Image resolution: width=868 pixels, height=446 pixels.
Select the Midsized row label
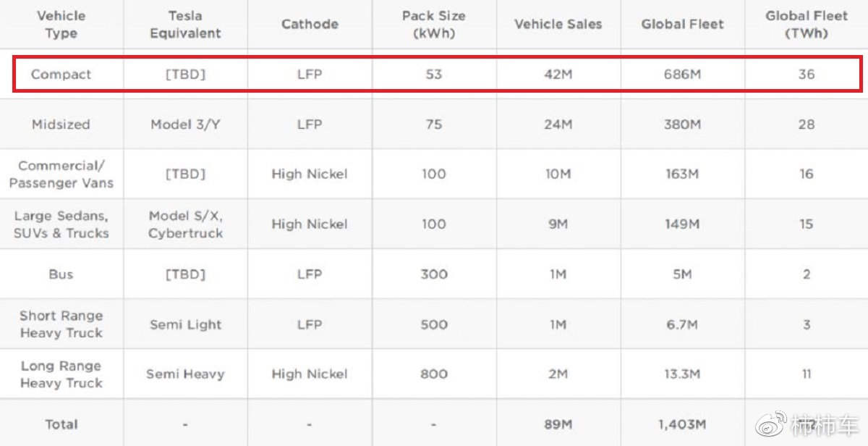pos(61,125)
